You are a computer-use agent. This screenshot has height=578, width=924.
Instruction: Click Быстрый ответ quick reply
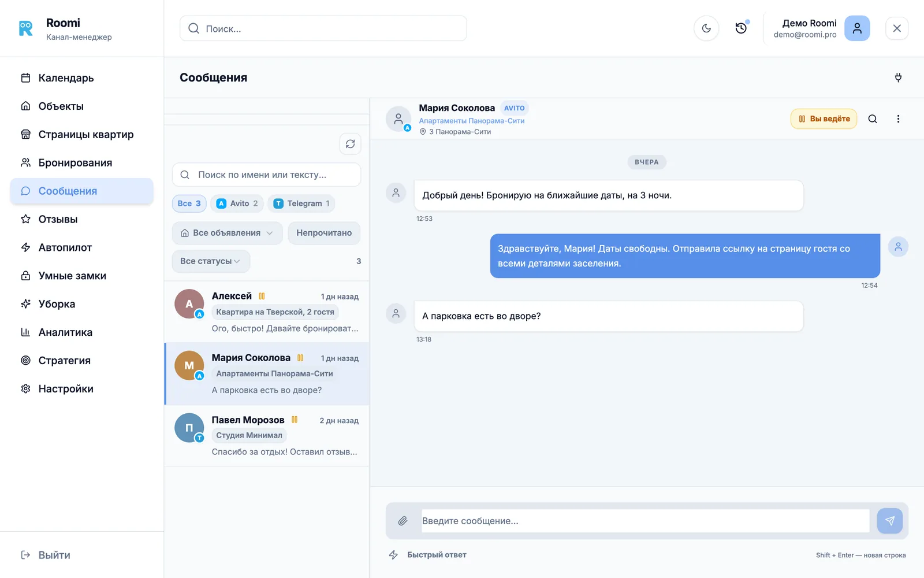(428, 555)
